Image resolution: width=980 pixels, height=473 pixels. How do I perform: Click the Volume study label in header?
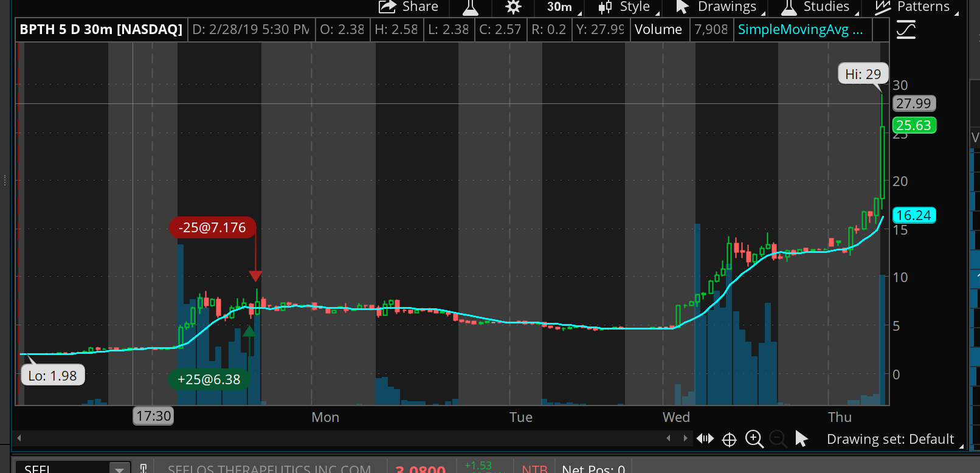(658, 29)
